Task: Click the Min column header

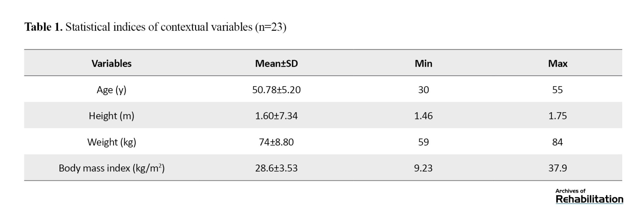Action: pos(423,64)
